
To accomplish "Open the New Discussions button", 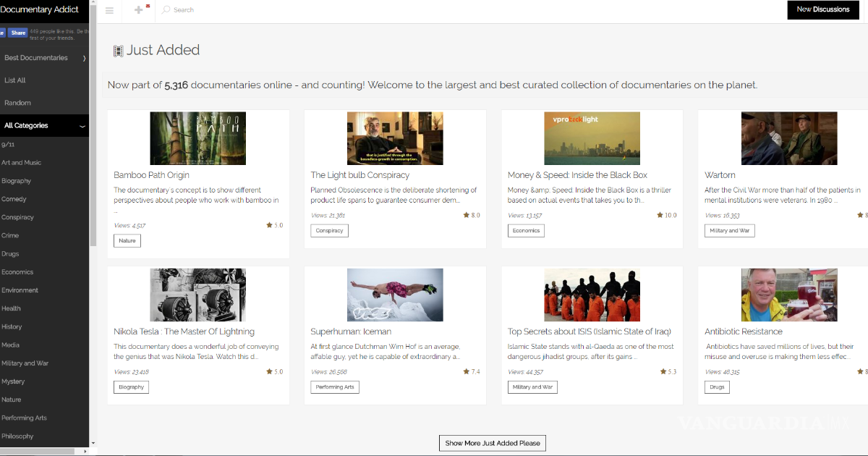I will 822,9.
